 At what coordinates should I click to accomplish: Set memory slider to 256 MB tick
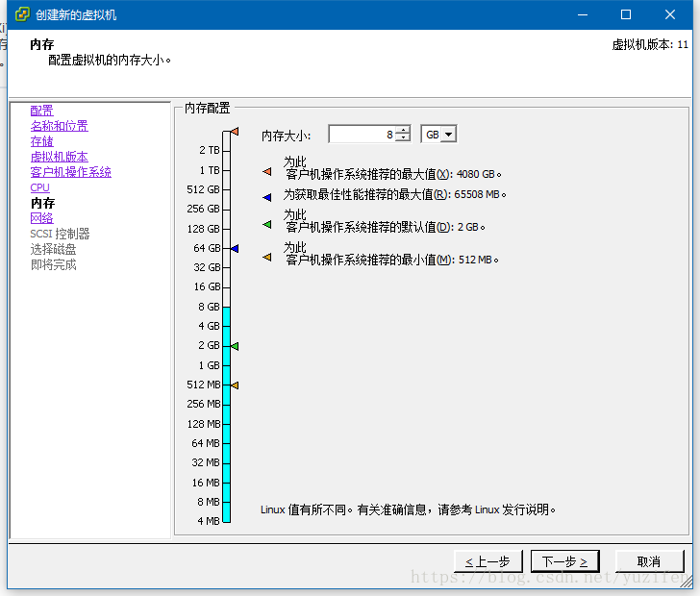(226, 405)
